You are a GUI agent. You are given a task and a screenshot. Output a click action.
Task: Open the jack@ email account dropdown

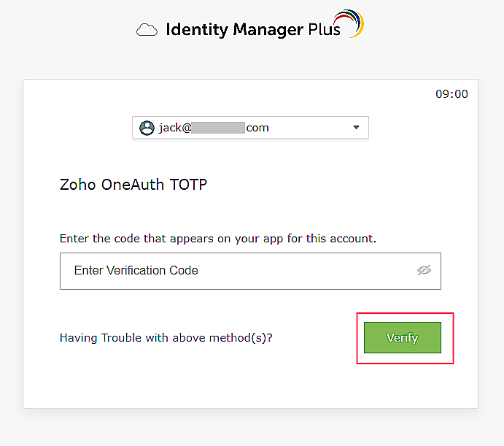pyautogui.click(x=250, y=128)
